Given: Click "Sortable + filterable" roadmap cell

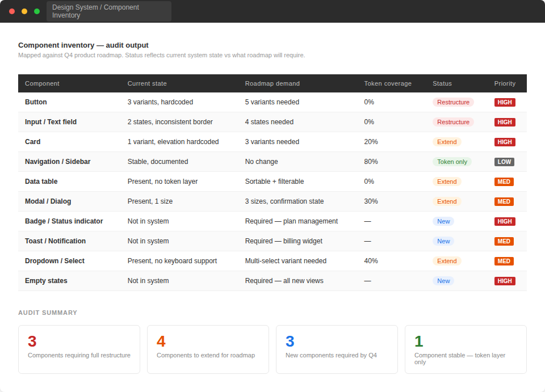Looking at the screenshot, I should point(274,181).
